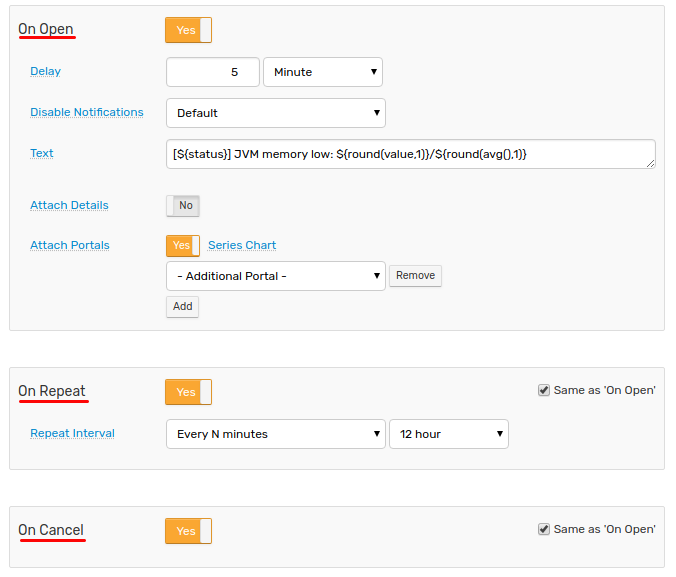Toggle the On Cancel Yes switch

[x=188, y=531]
